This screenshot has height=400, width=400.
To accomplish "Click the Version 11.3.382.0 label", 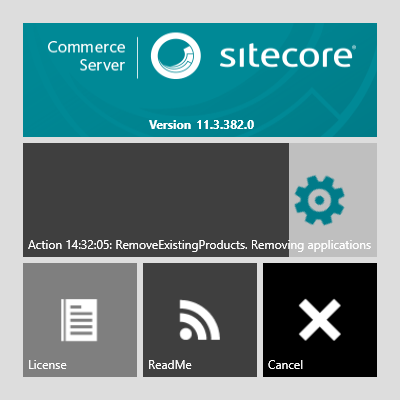I will 201,125.
